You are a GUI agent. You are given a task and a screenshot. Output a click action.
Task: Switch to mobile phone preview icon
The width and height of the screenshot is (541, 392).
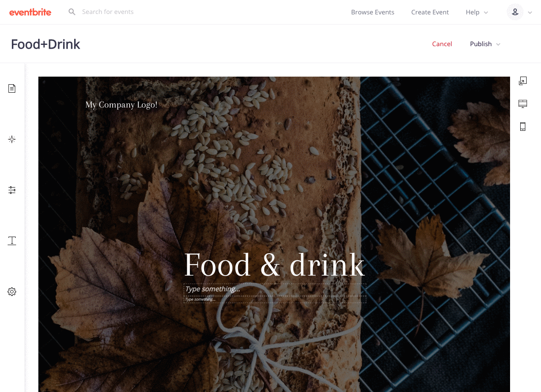[x=523, y=127]
